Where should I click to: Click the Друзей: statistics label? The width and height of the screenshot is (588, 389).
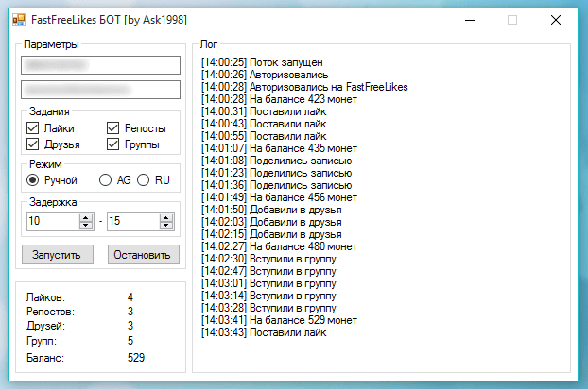[x=45, y=326]
